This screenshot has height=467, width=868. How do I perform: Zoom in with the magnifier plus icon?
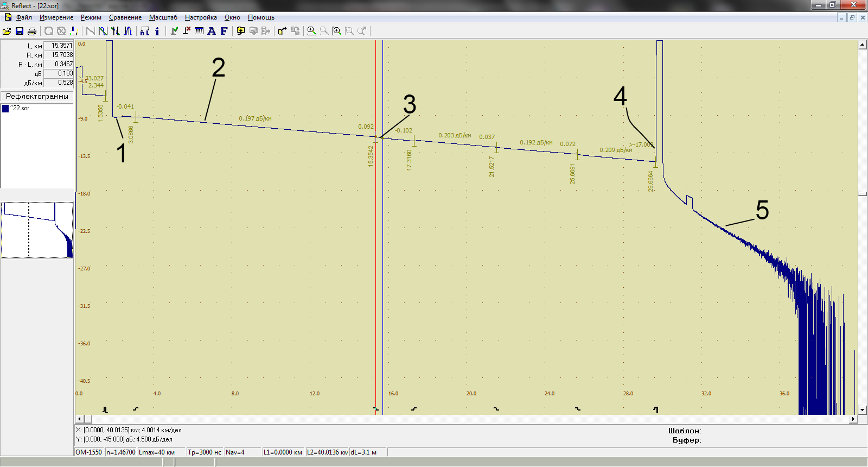[312, 31]
